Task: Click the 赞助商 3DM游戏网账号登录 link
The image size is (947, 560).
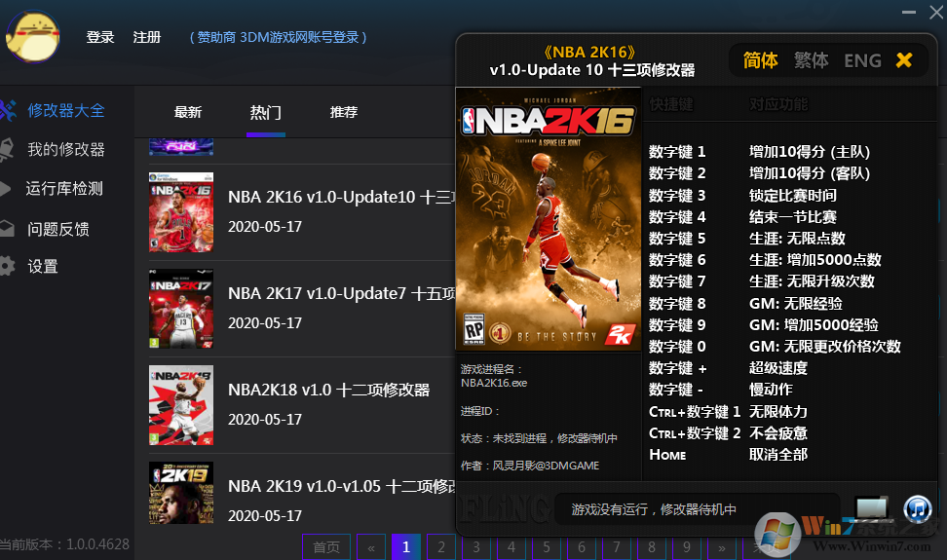Action: click(x=279, y=37)
